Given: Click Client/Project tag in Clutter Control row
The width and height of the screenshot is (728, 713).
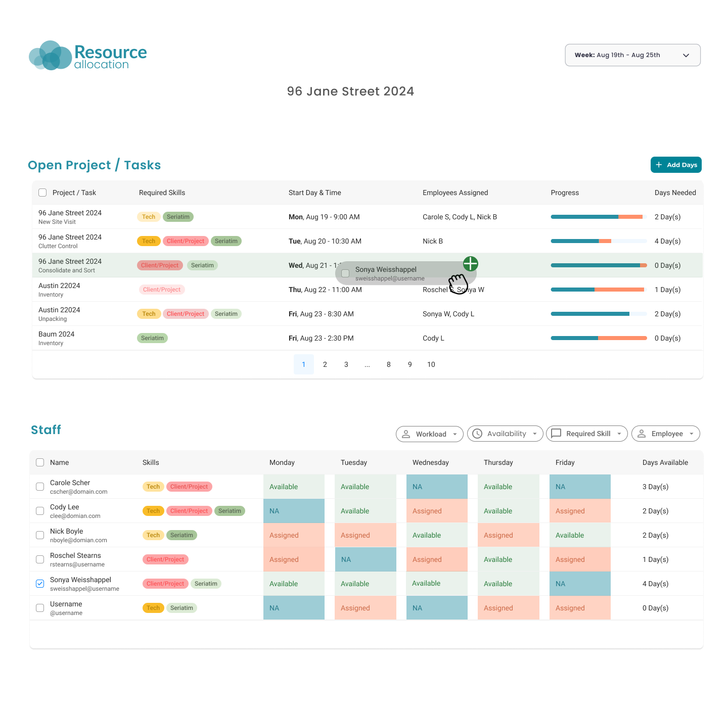Looking at the screenshot, I should pyautogui.click(x=186, y=241).
